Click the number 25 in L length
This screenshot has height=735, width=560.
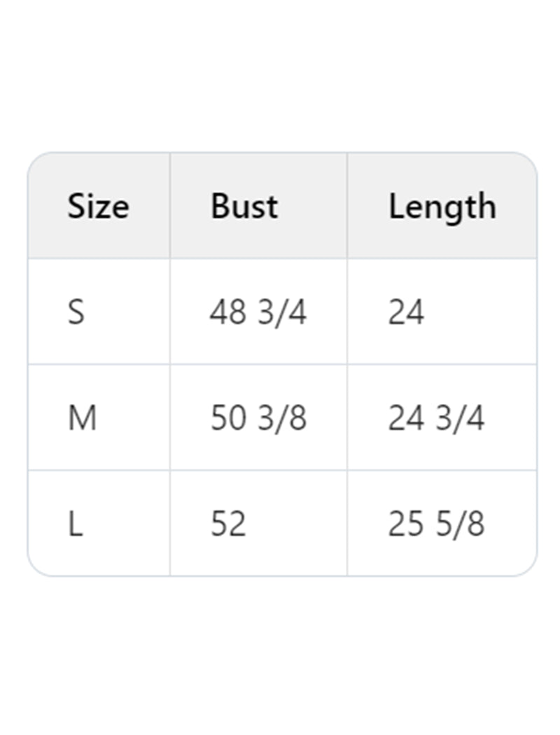[x=406, y=524]
